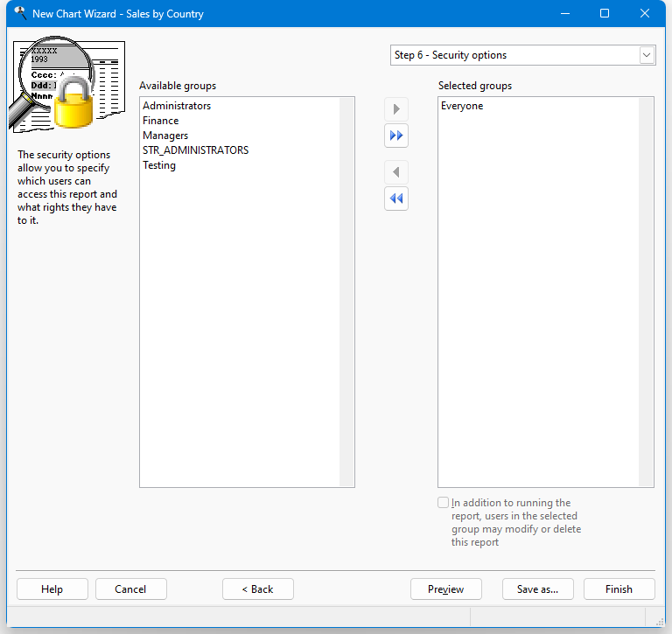672x634 pixels.
Task: Enable modify or delete rights checkbox
Action: 443,503
